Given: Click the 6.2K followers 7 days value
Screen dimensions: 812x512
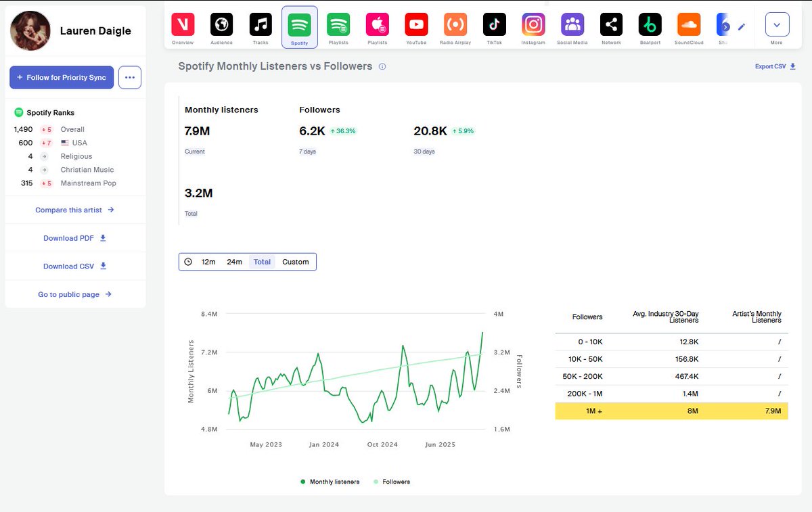Looking at the screenshot, I should point(312,131).
